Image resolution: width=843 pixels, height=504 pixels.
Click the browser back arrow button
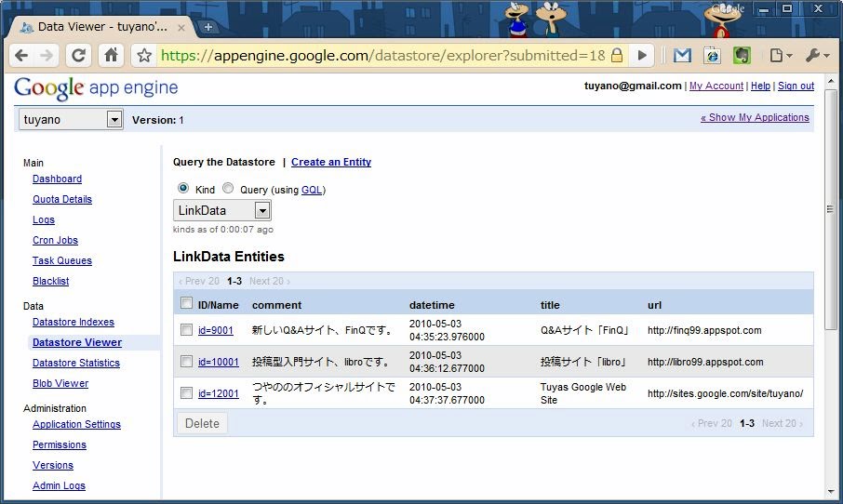(x=20, y=56)
